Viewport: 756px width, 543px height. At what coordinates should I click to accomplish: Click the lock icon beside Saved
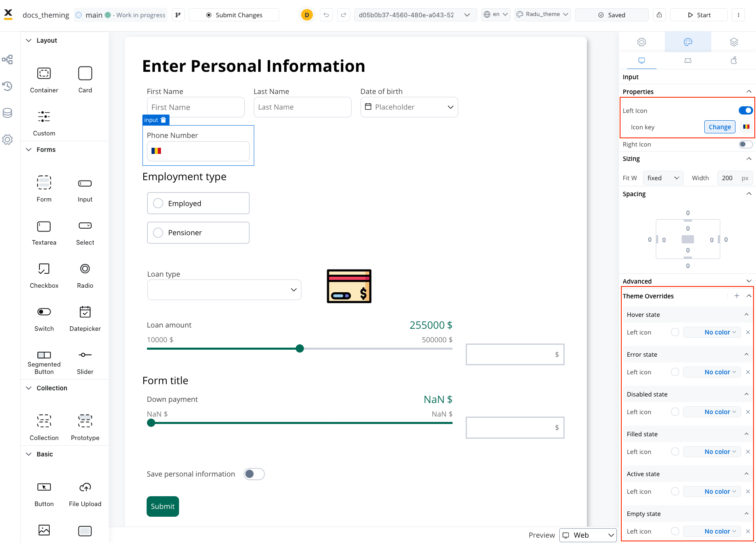[x=659, y=15]
